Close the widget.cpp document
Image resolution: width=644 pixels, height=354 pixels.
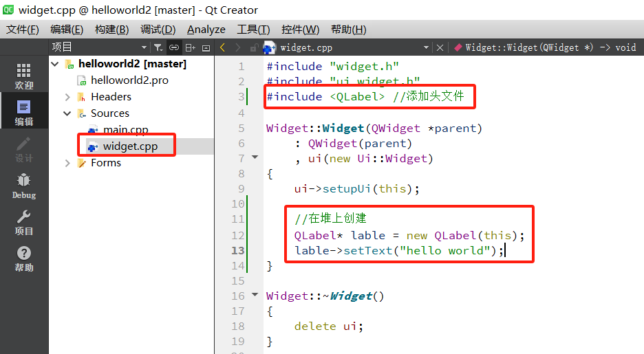click(x=440, y=48)
